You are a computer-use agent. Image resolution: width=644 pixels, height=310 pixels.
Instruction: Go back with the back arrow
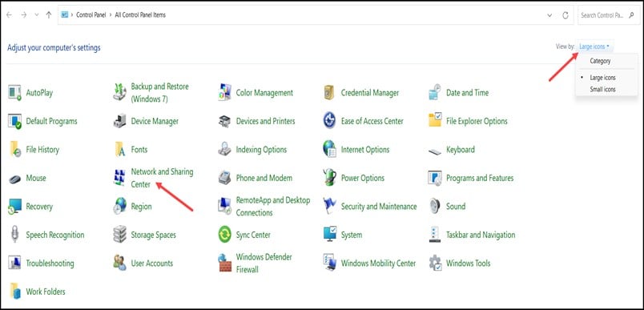point(9,14)
